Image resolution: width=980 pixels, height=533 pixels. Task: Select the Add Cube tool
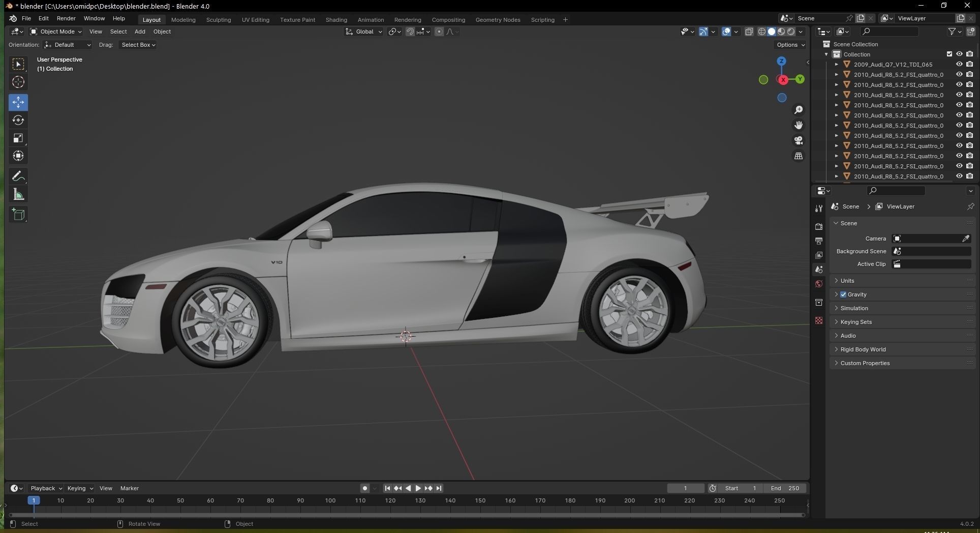tap(18, 215)
